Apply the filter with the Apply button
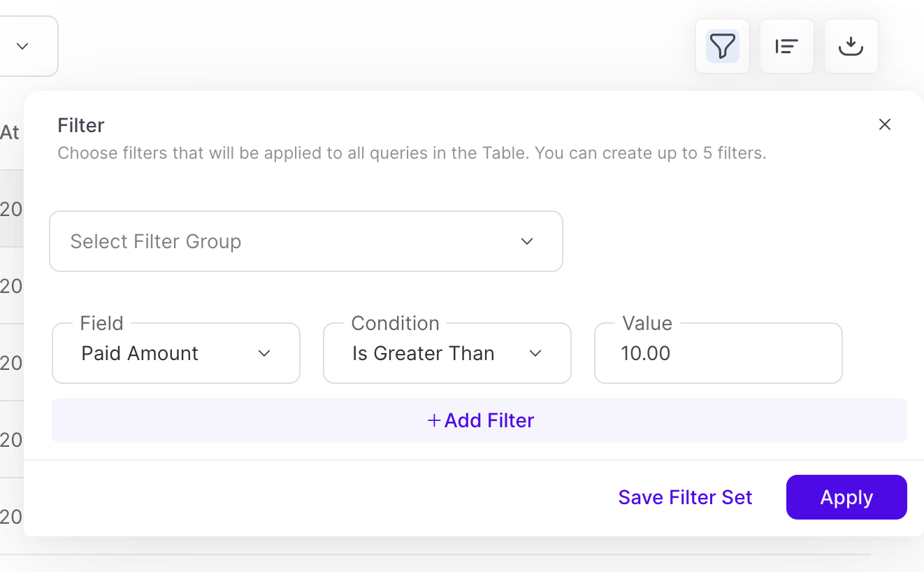924x572 pixels. click(x=846, y=497)
